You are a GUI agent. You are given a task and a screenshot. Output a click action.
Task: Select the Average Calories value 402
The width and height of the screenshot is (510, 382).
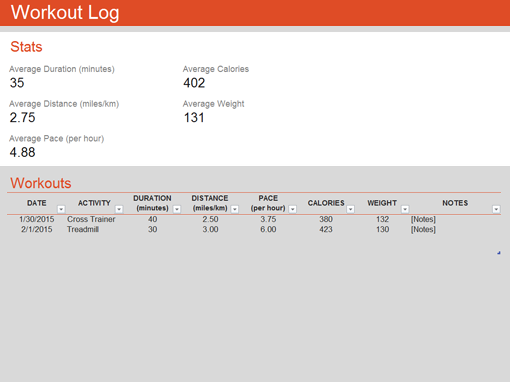coord(194,83)
